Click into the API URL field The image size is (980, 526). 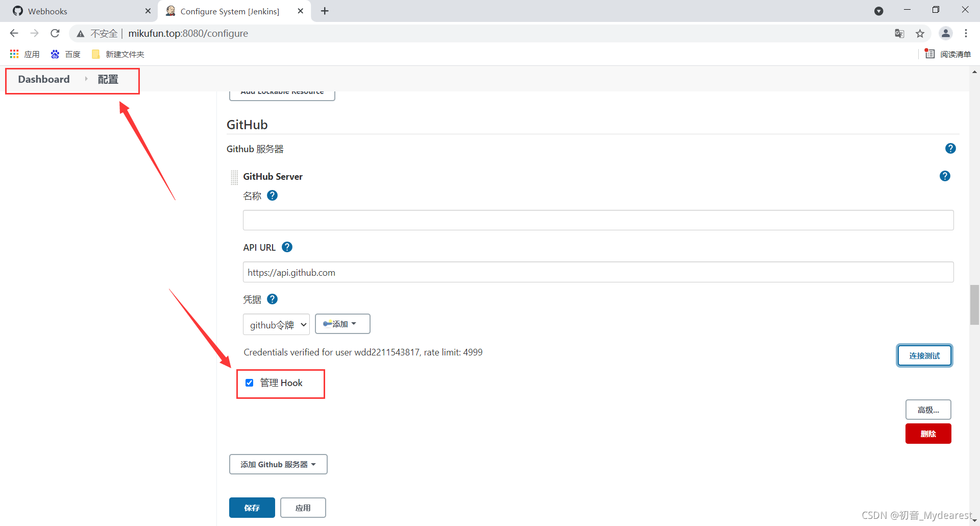tap(598, 272)
